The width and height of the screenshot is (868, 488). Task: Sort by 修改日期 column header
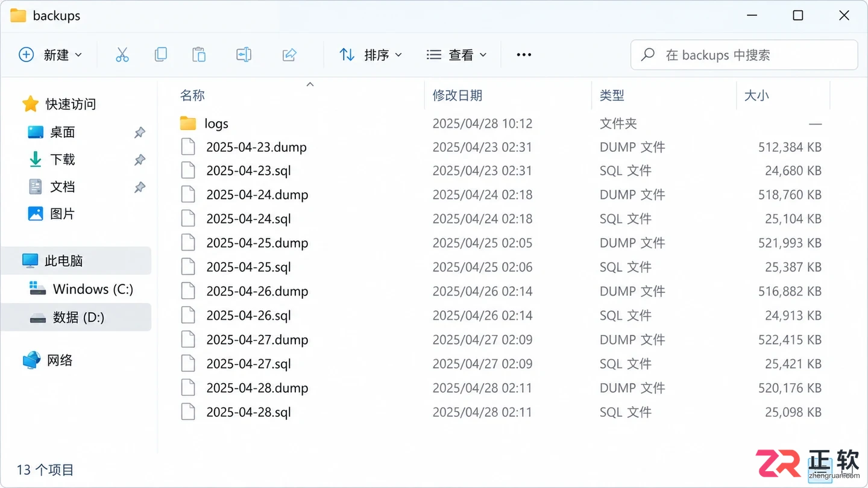coord(458,95)
